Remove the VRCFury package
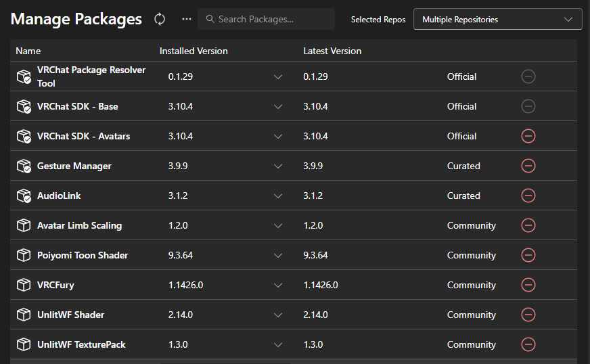 tap(528, 285)
